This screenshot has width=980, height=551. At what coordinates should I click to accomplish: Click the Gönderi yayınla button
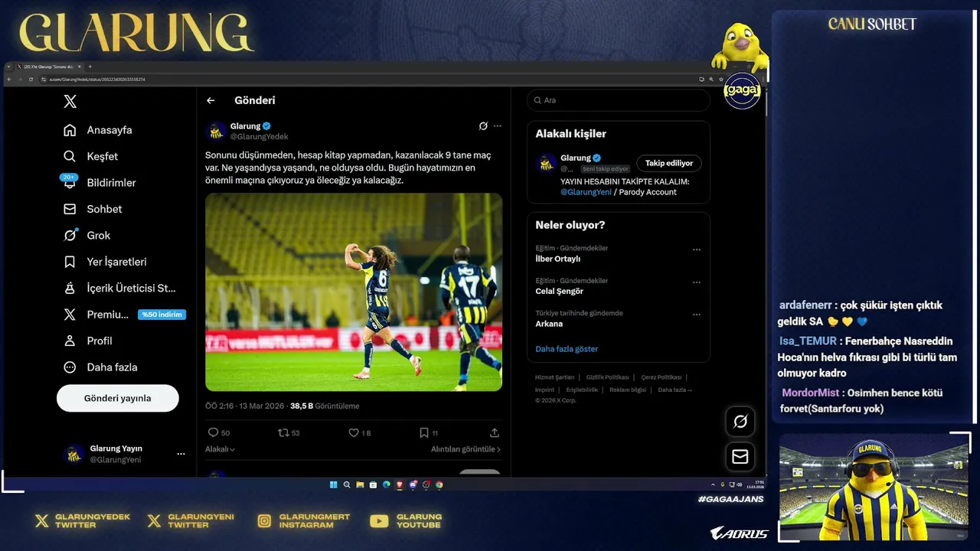point(118,398)
